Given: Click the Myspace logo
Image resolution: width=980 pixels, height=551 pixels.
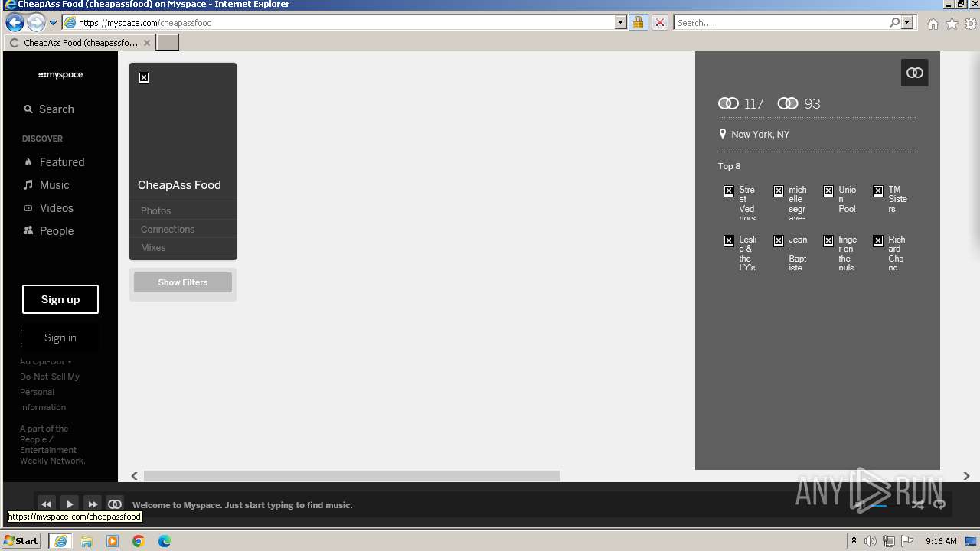Looking at the screenshot, I should tap(60, 75).
